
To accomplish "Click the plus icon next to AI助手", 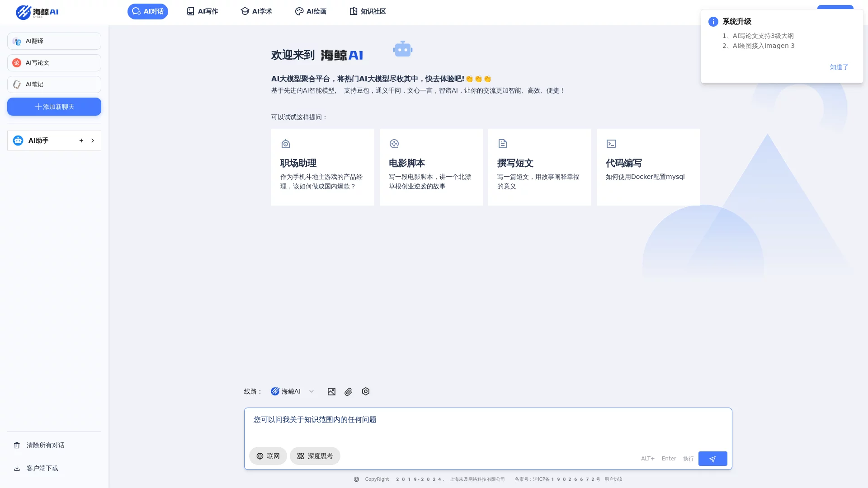I will tap(81, 141).
